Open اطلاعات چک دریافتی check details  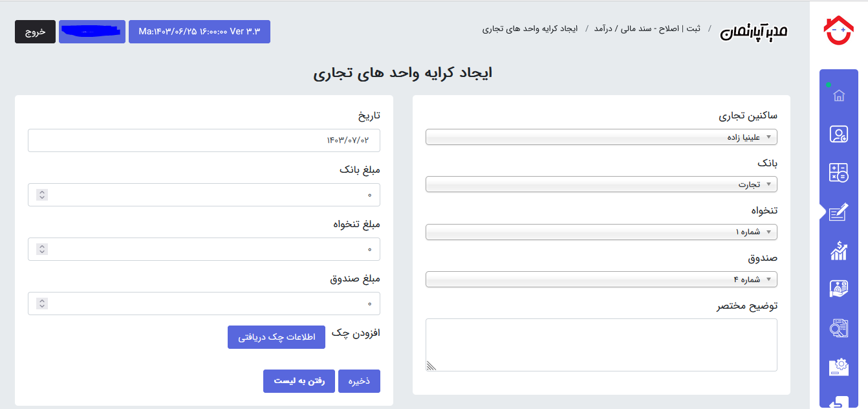[x=276, y=337]
